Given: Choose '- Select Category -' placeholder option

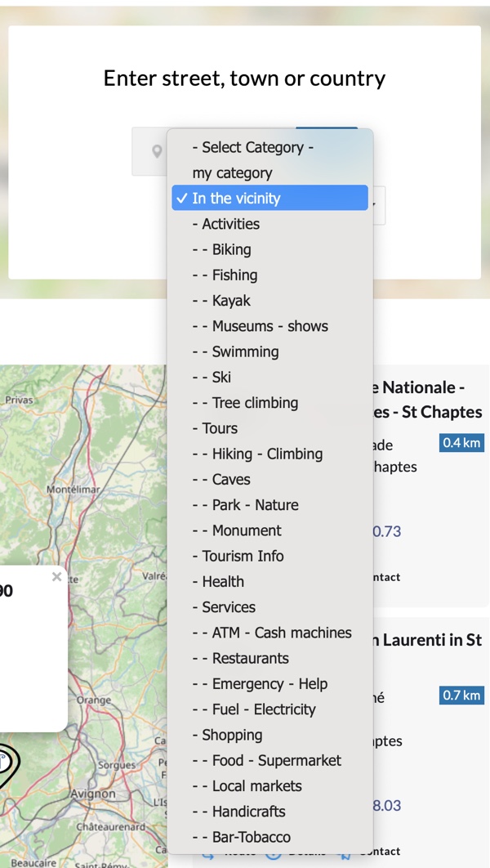Looking at the screenshot, I should [253, 147].
